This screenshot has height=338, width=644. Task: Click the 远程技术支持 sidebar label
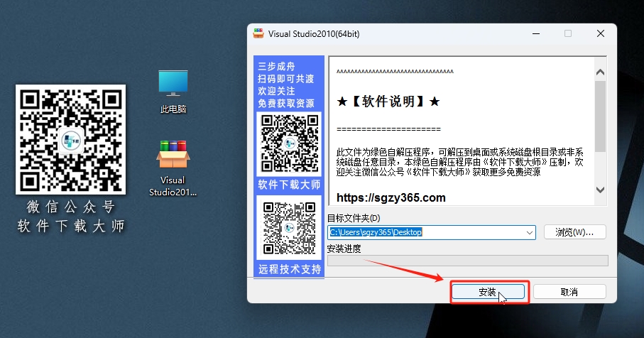tap(290, 269)
